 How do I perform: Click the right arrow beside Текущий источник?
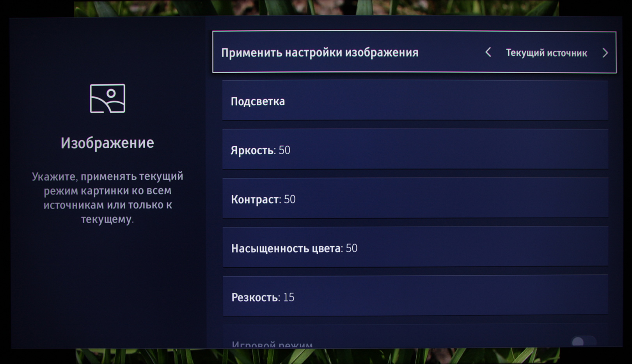605,53
